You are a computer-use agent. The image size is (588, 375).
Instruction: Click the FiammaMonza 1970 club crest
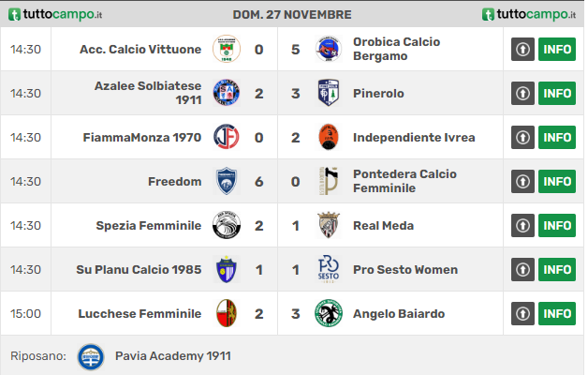[x=227, y=137]
